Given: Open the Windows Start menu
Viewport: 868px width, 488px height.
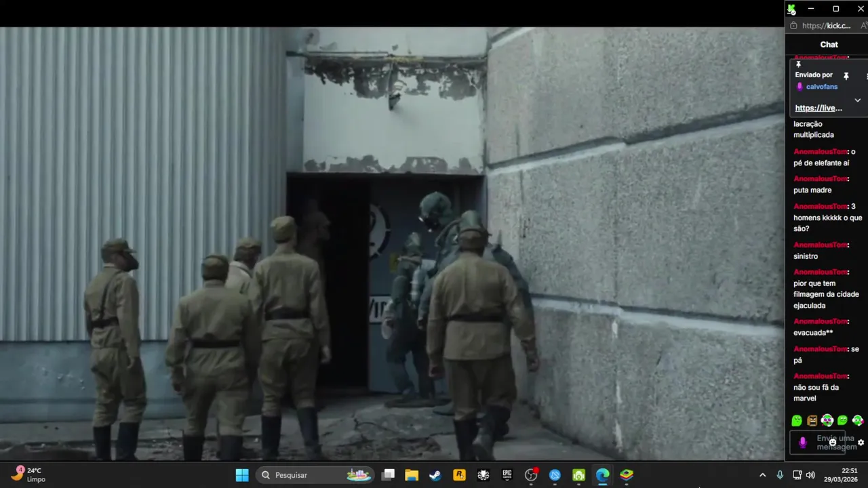Looking at the screenshot, I should coord(242,475).
